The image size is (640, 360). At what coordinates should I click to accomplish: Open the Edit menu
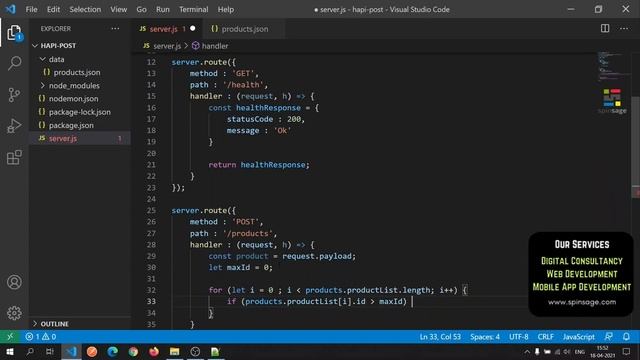(53, 9)
